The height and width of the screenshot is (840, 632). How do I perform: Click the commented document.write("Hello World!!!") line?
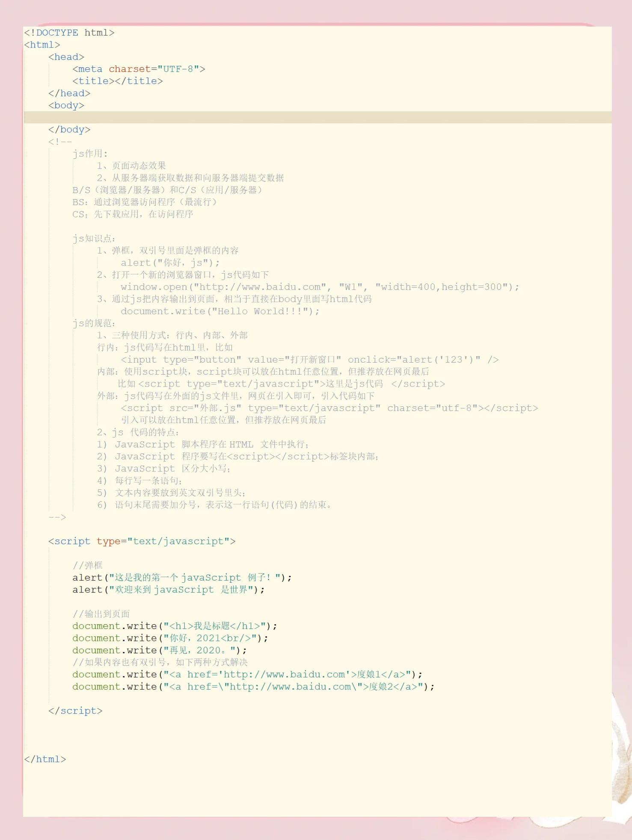click(x=220, y=311)
